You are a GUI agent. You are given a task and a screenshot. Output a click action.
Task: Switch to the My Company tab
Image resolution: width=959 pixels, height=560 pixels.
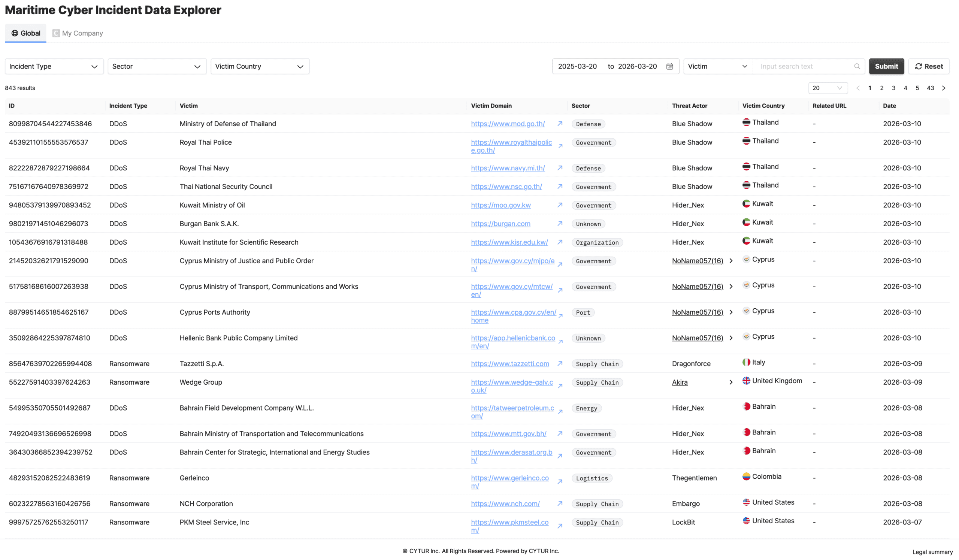78,33
